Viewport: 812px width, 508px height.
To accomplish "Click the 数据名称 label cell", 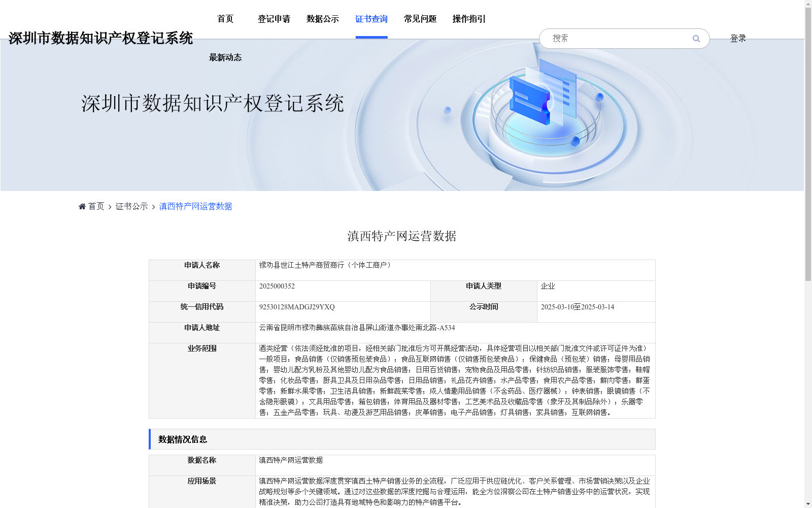I will tap(202, 465).
